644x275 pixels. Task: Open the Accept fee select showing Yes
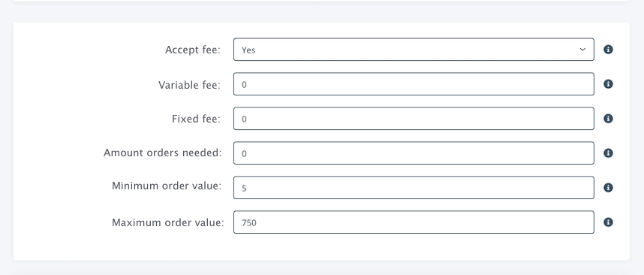[x=414, y=50]
